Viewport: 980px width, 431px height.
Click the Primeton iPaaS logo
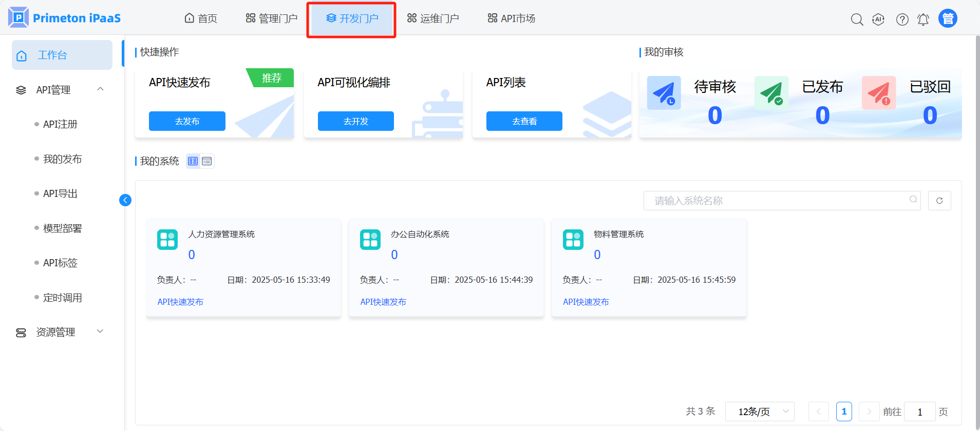[x=64, y=18]
